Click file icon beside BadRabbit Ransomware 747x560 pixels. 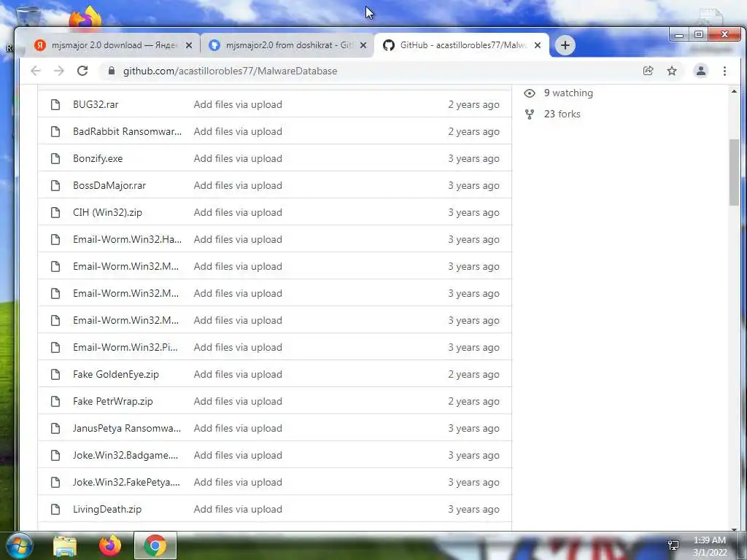pyautogui.click(x=55, y=131)
